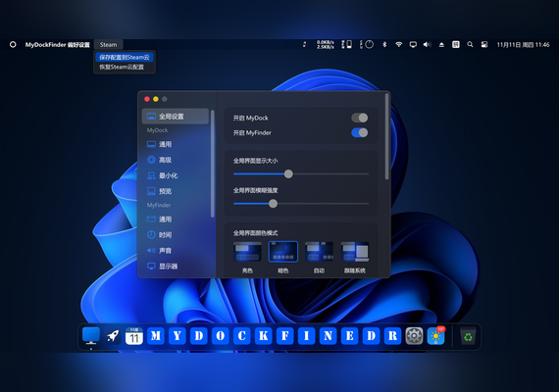Click the display monitor icon in the menu bar
This screenshot has width=559, height=392.
point(413,44)
